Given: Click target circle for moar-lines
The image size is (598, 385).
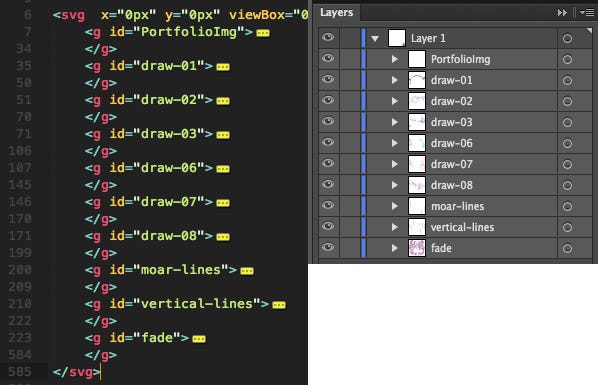Looking at the screenshot, I should (x=567, y=206).
